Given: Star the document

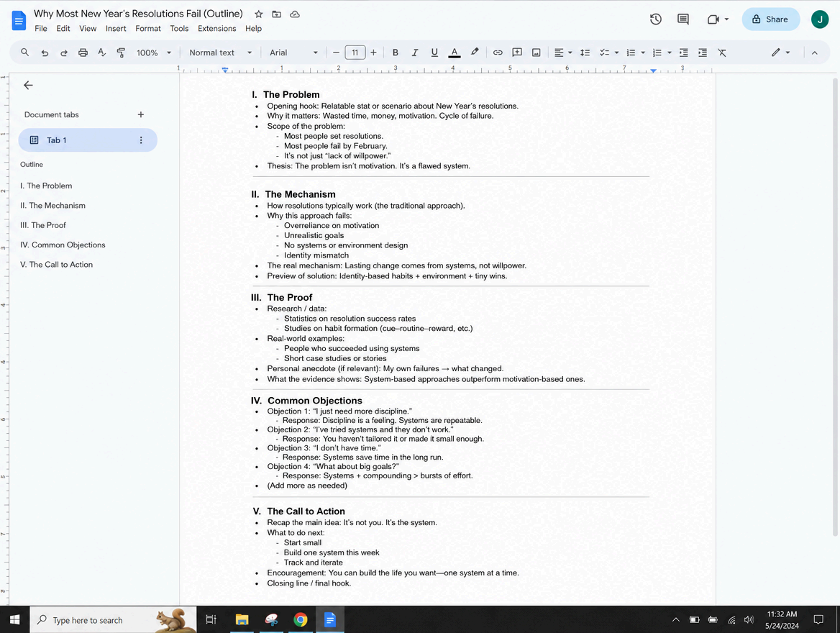Looking at the screenshot, I should 259,14.
